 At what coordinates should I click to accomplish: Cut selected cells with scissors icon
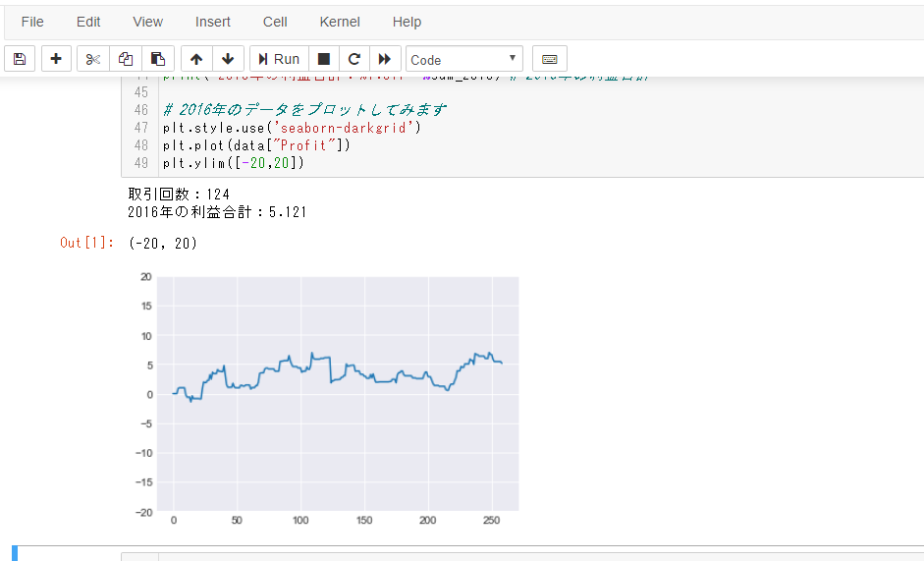(93, 59)
